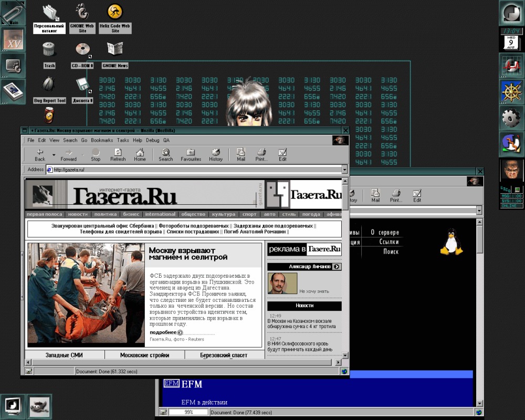Open the QA menu
525x420 pixels.
(x=166, y=140)
